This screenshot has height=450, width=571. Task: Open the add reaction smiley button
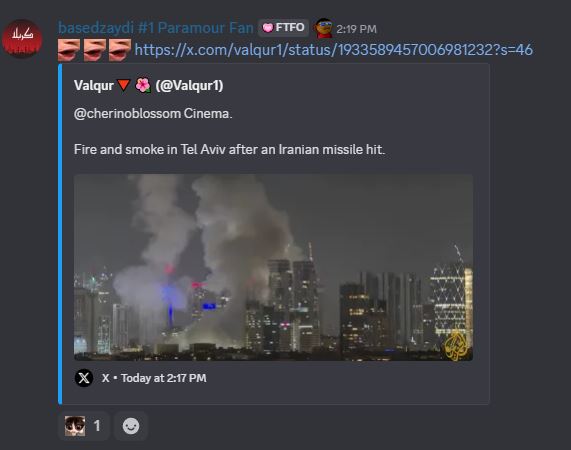[x=131, y=426]
